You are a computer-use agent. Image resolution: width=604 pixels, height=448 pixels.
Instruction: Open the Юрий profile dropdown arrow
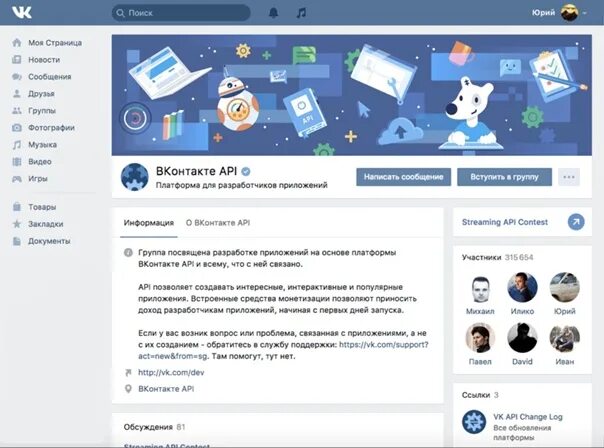(584, 13)
